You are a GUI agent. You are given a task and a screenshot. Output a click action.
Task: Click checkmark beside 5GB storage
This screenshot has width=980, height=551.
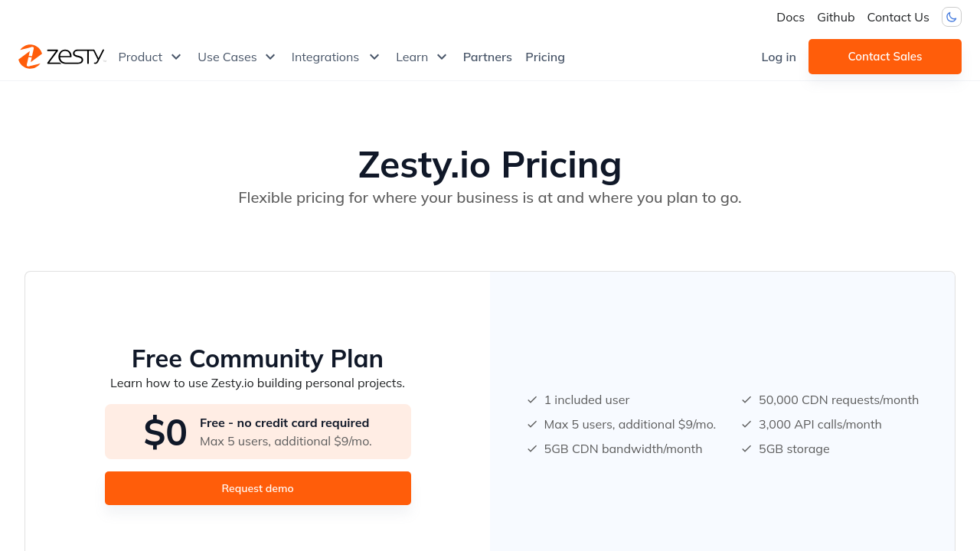[x=746, y=448]
